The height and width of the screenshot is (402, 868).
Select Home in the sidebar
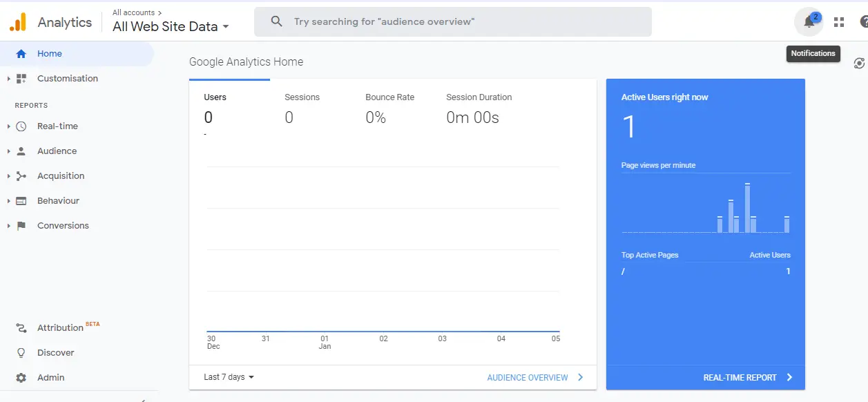[50, 54]
